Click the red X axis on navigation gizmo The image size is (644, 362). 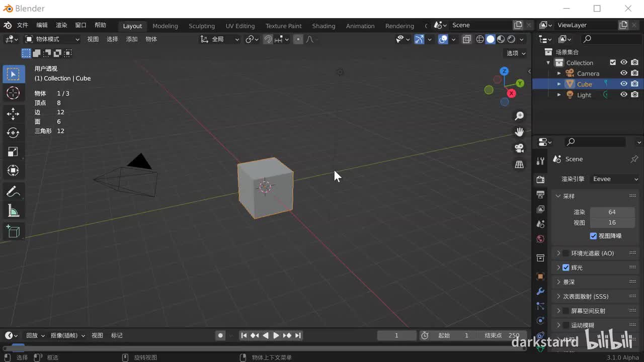(x=512, y=93)
